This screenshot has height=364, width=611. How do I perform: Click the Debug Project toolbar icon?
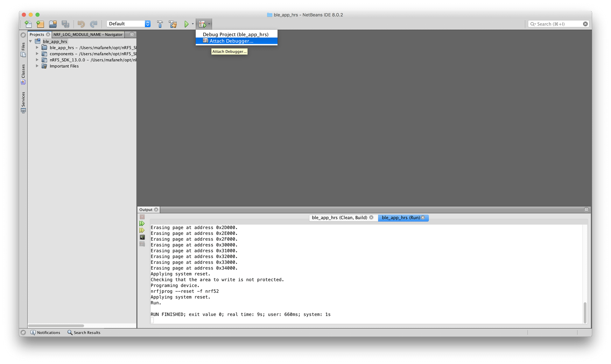(202, 24)
